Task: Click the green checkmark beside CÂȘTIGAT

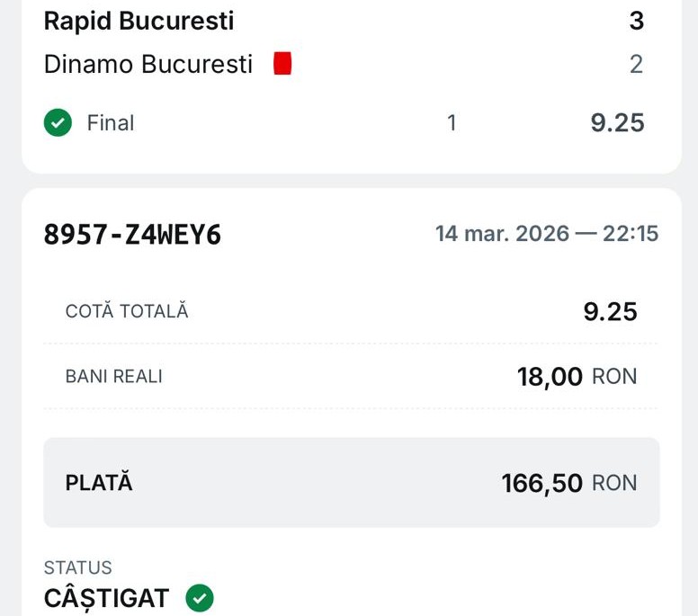Action: 200,597
